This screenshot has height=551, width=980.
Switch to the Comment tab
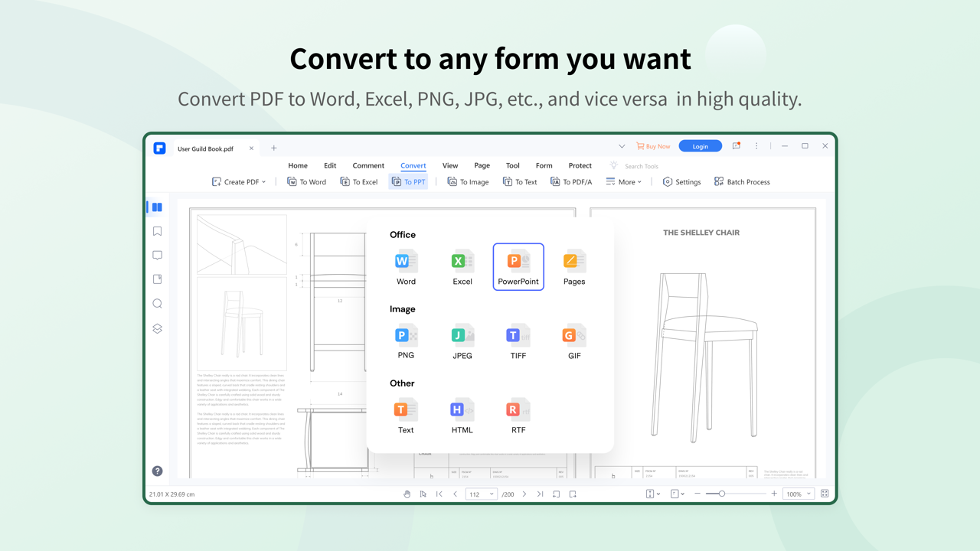pyautogui.click(x=368, y=165)
